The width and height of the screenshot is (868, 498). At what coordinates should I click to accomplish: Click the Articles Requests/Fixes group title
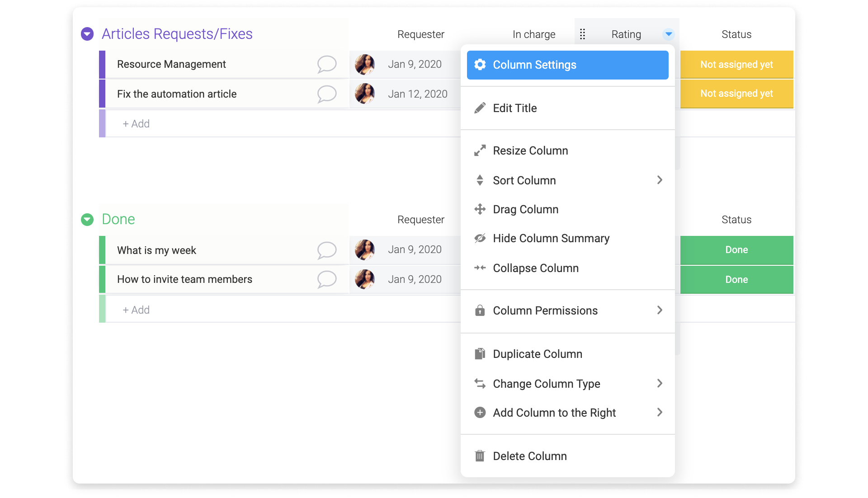coord(177,34)
